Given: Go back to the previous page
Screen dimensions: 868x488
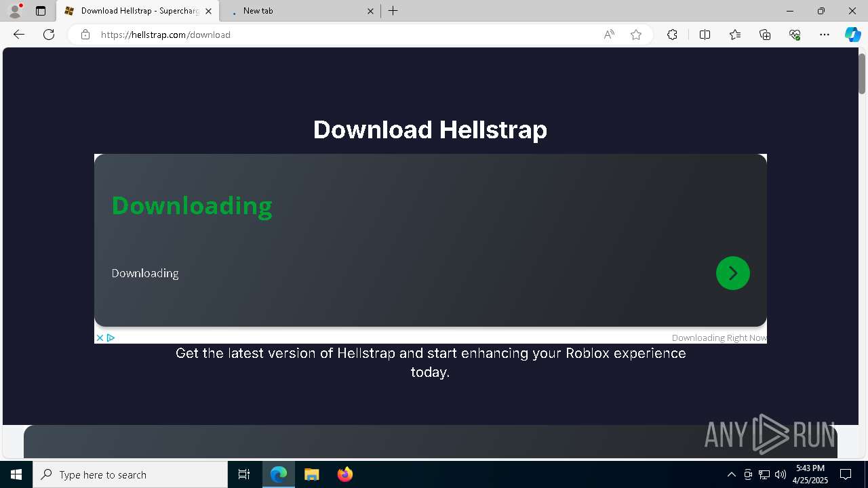Looking at the screenshot, I should click(x=19, y=35).
